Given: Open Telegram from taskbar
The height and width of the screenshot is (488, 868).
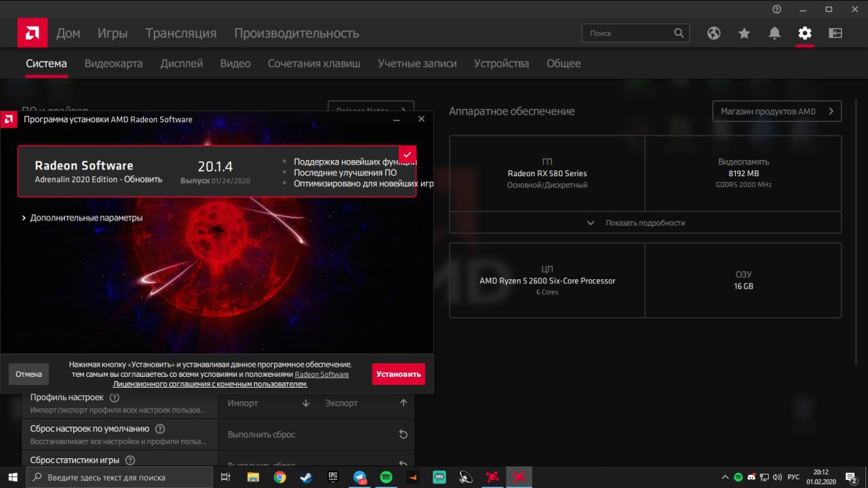Looking at the screenshot, I should tap(359, 477).
